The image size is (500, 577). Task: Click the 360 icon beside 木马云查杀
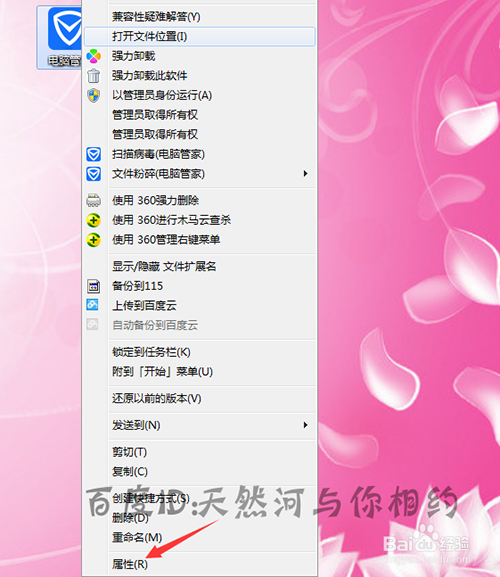click(x=93, y=220)
